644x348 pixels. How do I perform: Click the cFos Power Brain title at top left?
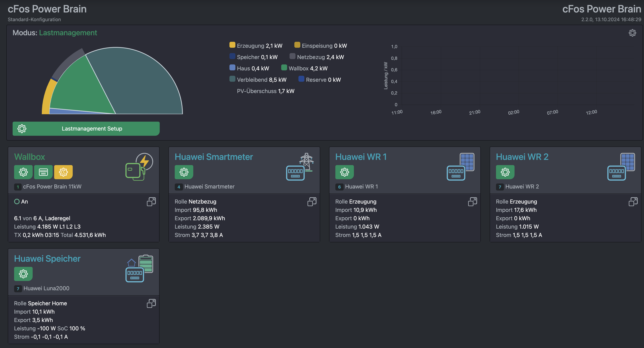click(x=47, y=9)
